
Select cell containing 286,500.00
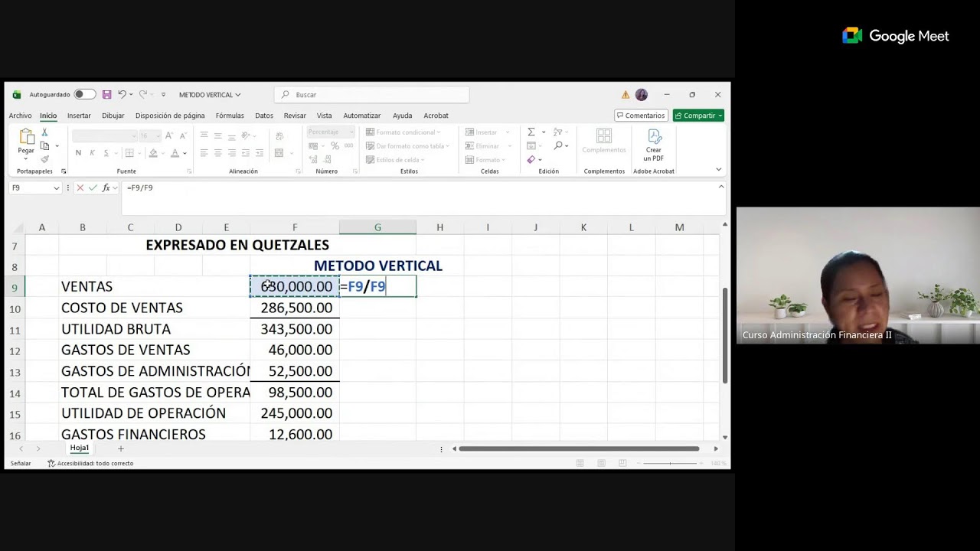coord(295,308)
